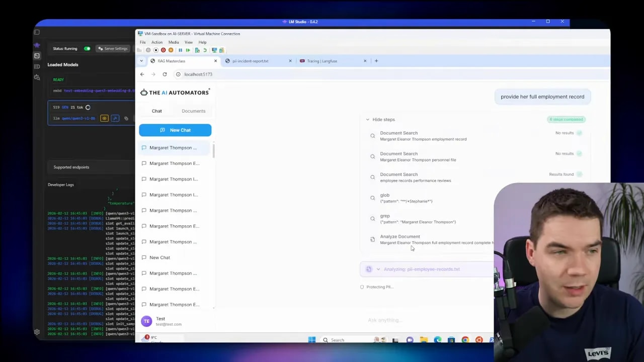644x362 pixels.
Task: Resume the VM using the green play icon
Action: (188, 50)
